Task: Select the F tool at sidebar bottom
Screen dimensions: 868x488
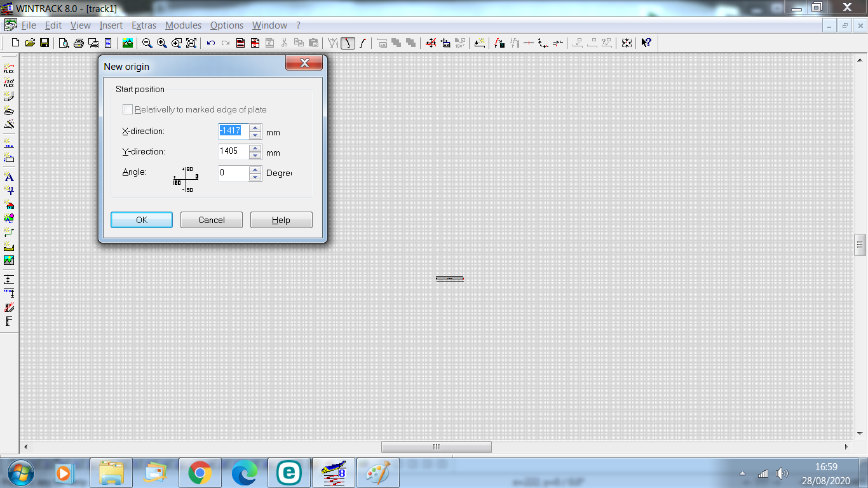Action: tap(9, 322)
